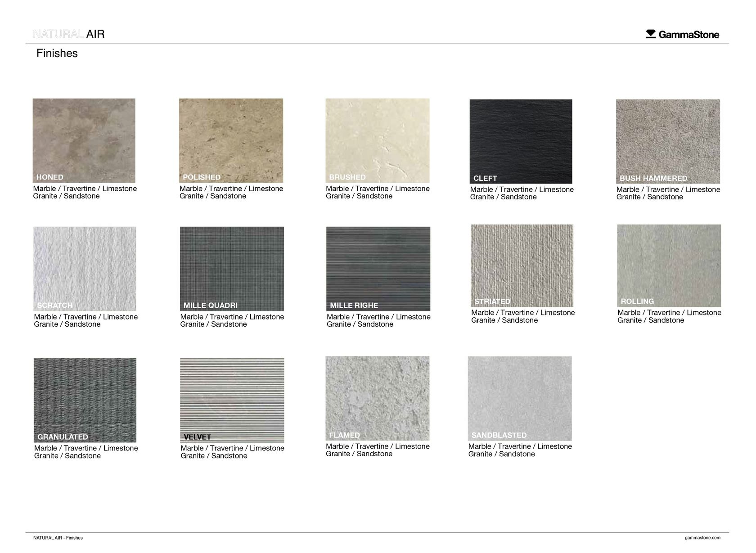Image resolution: width=756 pixels, height=553 pixels.
Task: Click the Finishes page title
Action: (57, 53)
